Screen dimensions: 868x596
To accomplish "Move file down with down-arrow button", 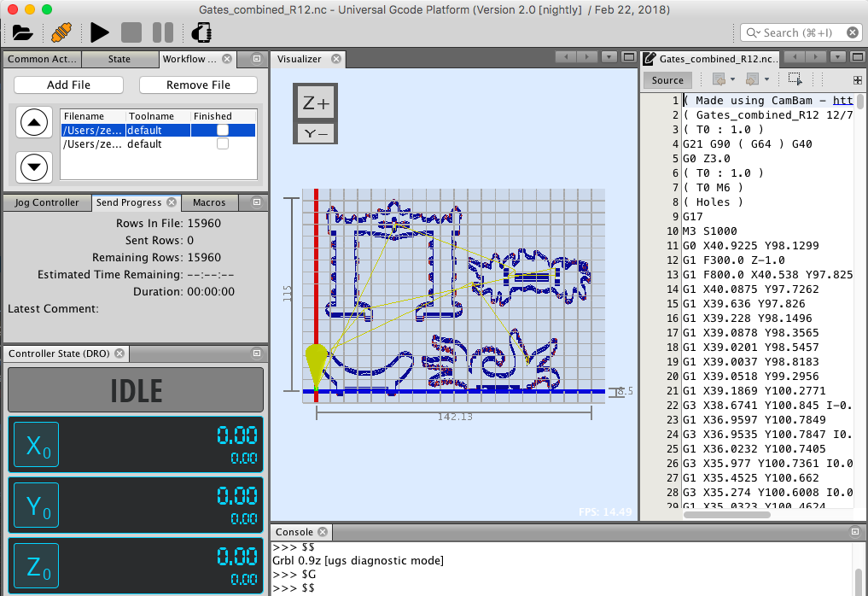I will [34, 167].
